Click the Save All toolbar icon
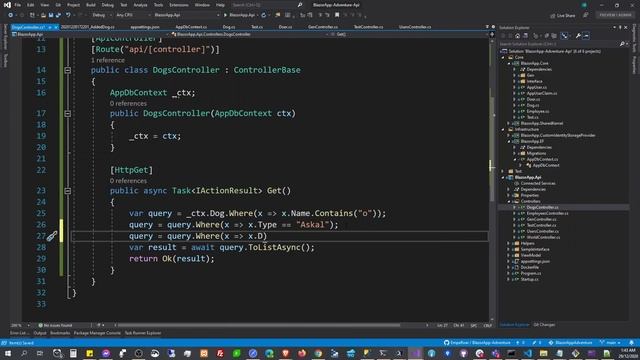640x360 pixels. (58, 15)
